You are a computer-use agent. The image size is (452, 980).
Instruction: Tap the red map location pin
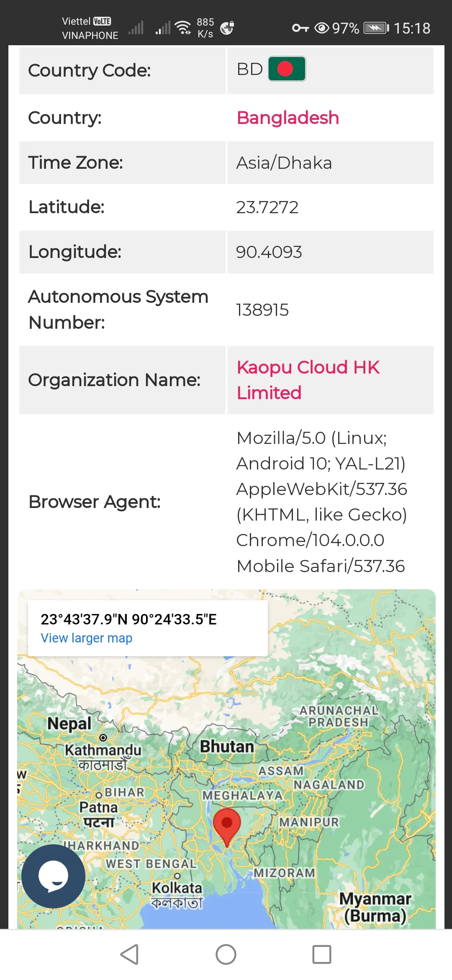227,828
